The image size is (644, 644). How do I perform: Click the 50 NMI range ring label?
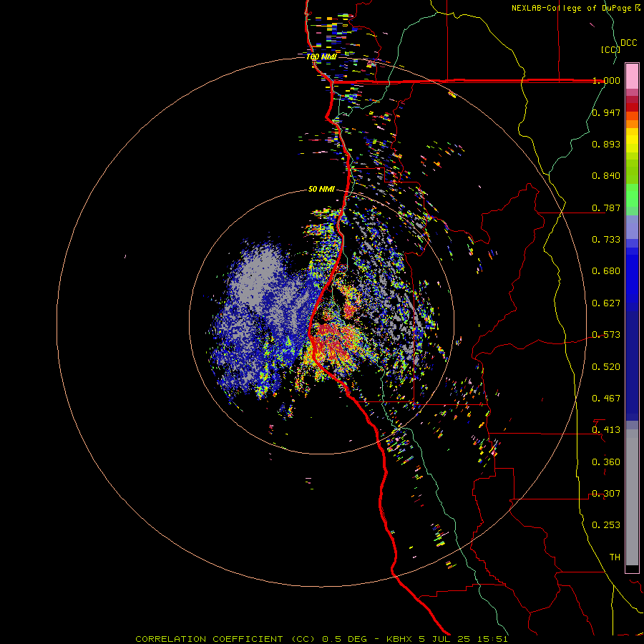pyautogui.click(x=321, y=189)
